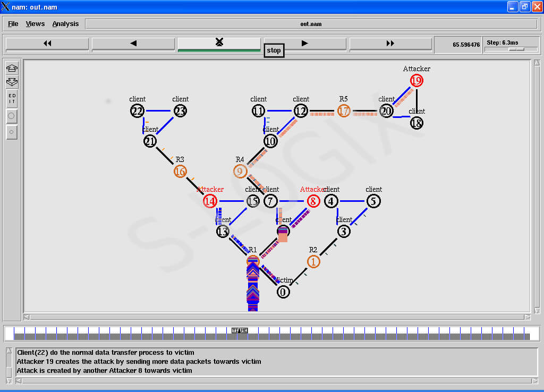Toggle the EDIT mode button
This screenshot has width=544, height=392.
(12, 98)
